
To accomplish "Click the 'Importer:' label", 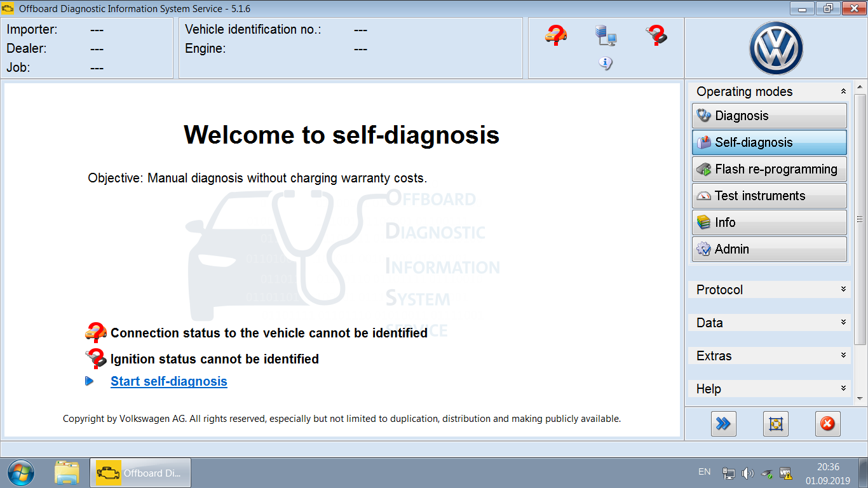I will (32, 29).
